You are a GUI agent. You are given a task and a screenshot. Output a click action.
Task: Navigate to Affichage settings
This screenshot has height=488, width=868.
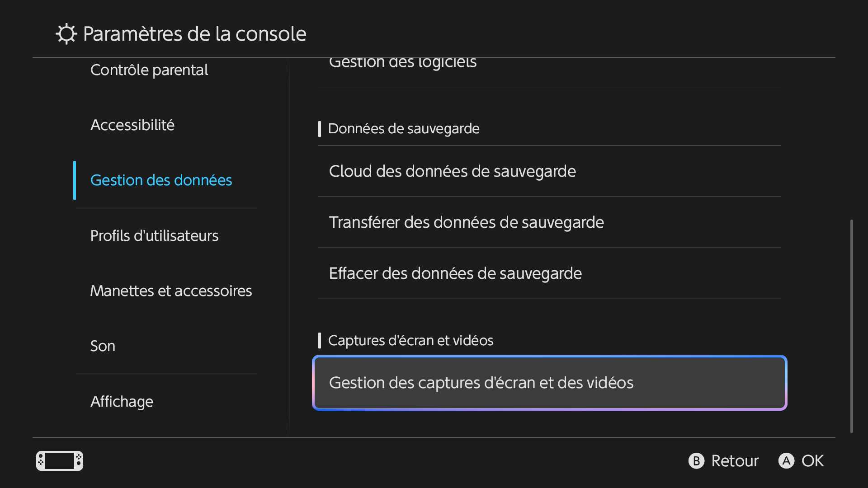click(122, 402)
